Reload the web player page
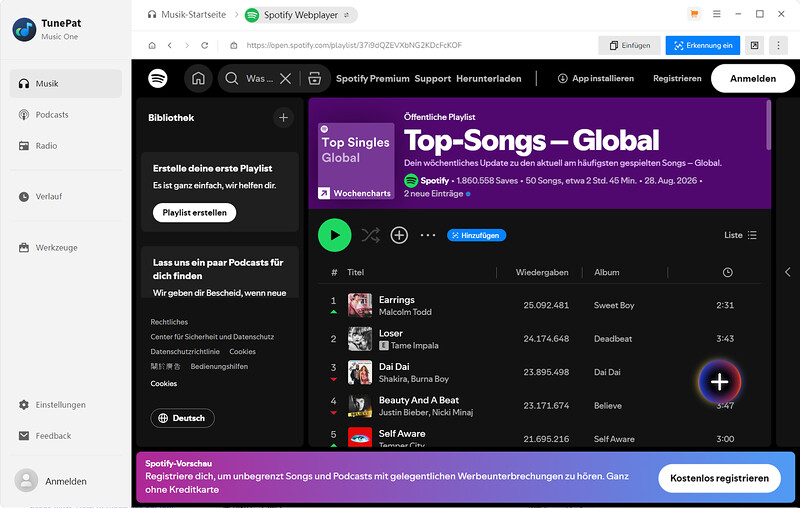Image resolution: width=800 pixels, height=508 pixels. click(x=205, y=45)
